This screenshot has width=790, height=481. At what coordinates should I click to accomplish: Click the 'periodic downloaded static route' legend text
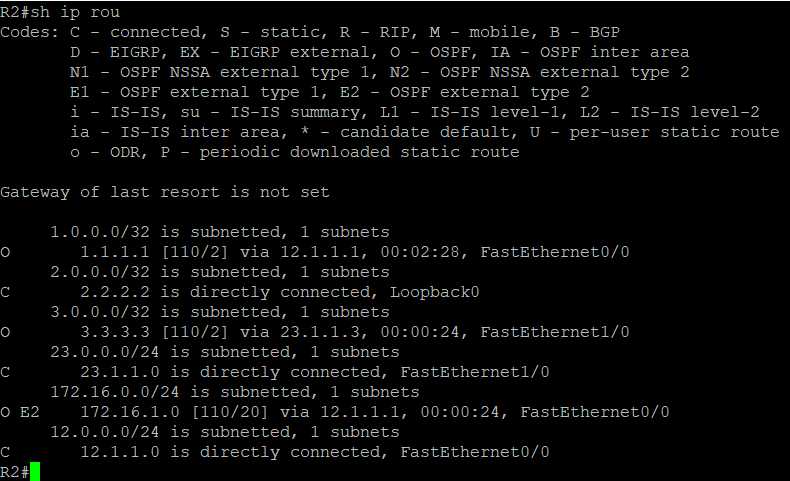359,152
